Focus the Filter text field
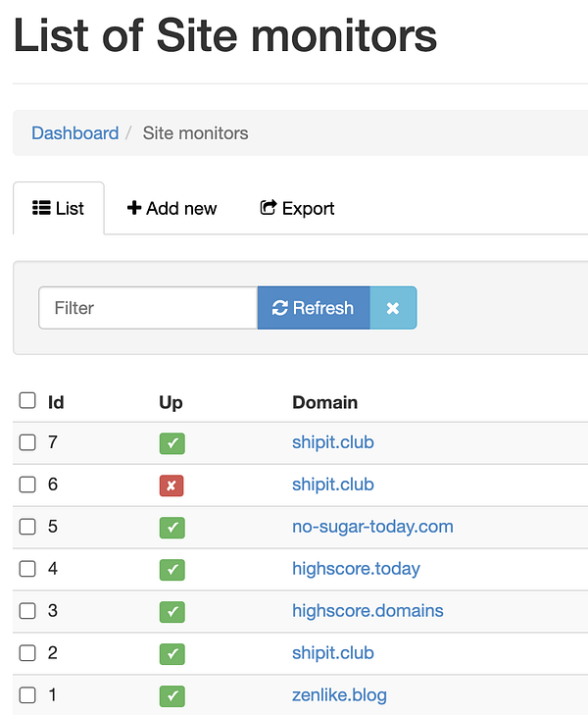 [147, 308]
